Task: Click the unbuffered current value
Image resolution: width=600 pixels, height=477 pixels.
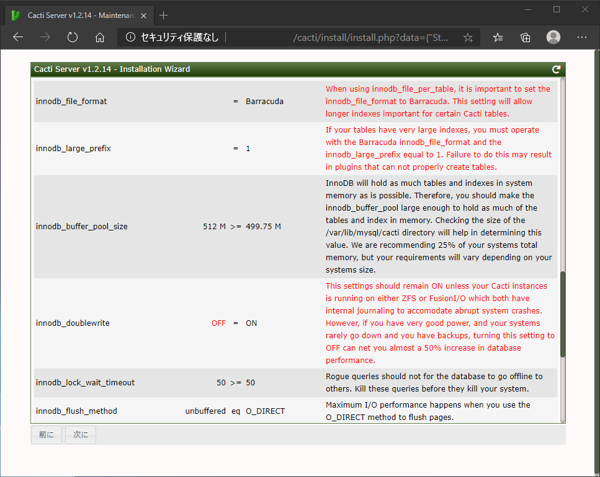Action: tap(205, 411)
